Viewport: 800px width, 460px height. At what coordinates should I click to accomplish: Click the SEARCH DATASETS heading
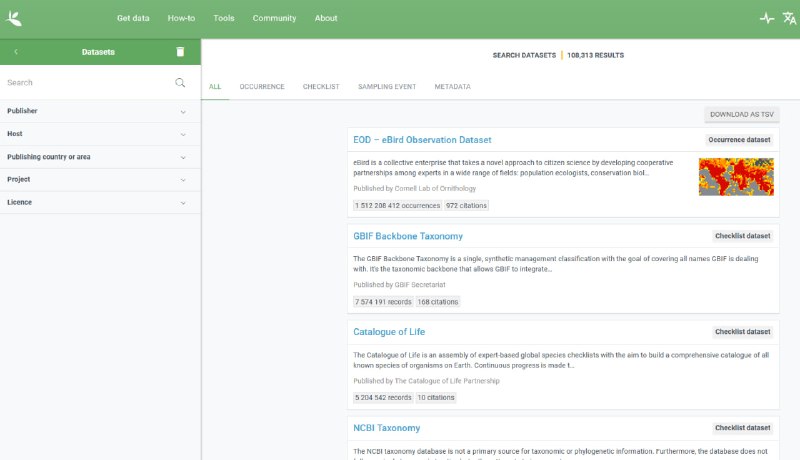coord(524,55)
